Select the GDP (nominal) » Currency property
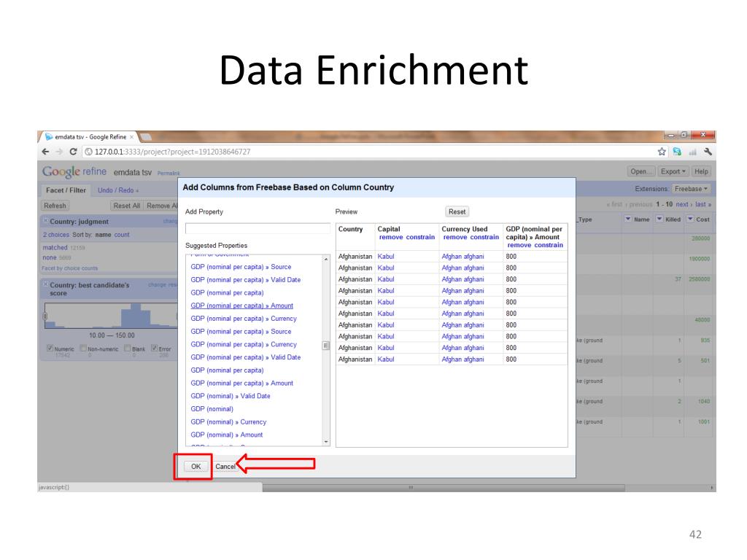The height and width of the screenshot is (560, 747). (228, 422)
